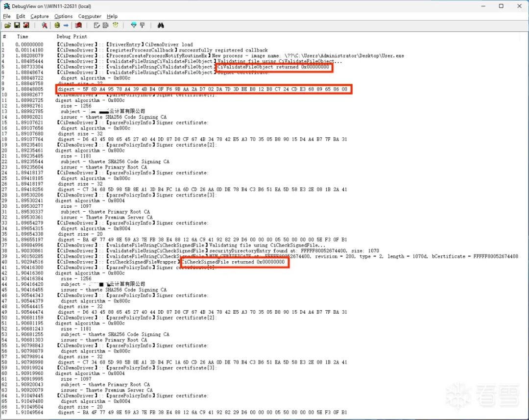Open the Computer menu

click(90, 16)
